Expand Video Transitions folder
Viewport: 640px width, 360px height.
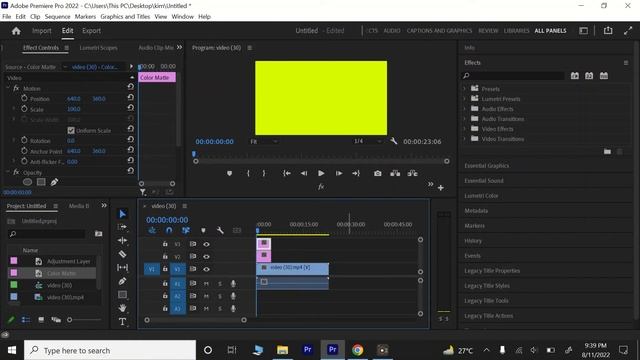[464, 139]
